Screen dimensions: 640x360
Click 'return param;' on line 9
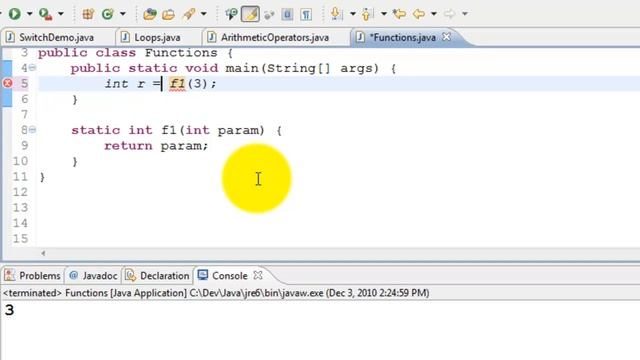tap(156, 146)
